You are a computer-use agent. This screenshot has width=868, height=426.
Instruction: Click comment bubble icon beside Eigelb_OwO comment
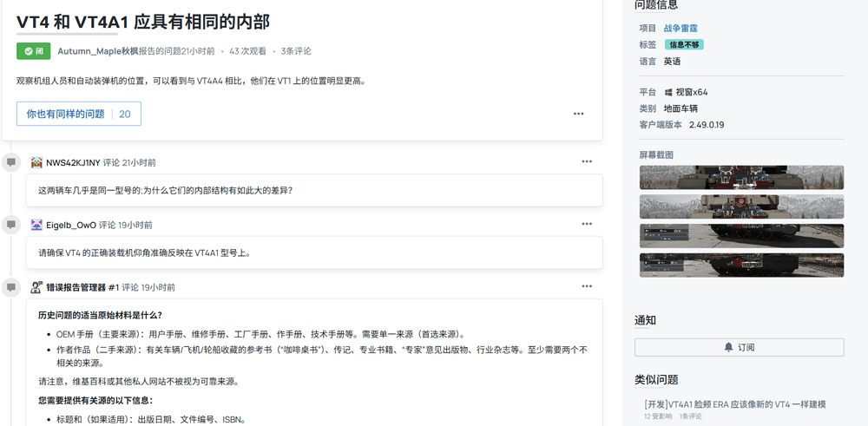click(x=11, y=225)
